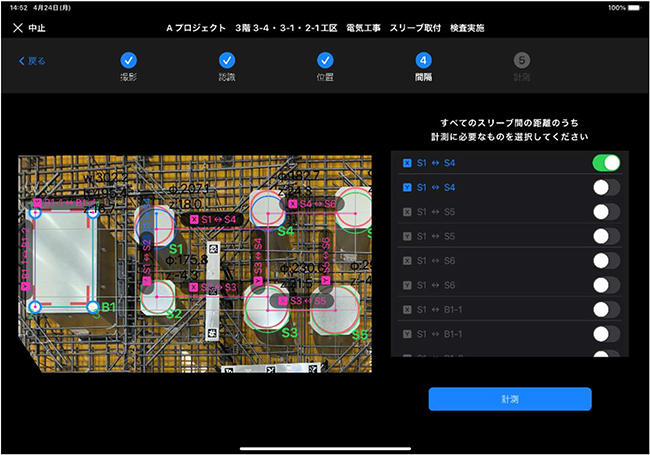
Task: Select vertical pink Y S5⇔S6 label
Action: (x=326, y=261)
